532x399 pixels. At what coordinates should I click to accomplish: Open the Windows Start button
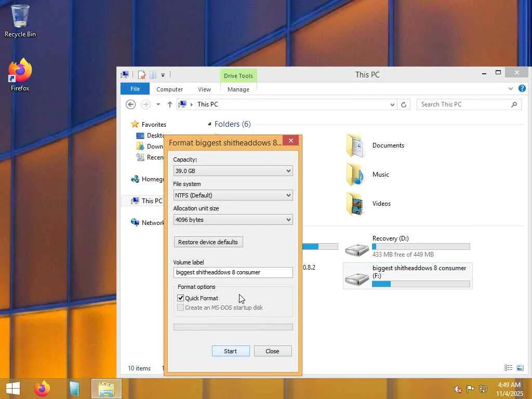tap(13, 389)
